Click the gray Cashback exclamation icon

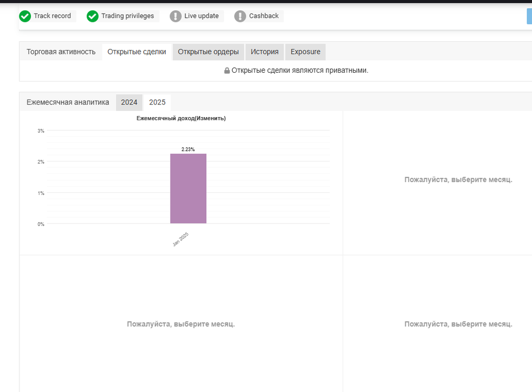coord(240,16)
